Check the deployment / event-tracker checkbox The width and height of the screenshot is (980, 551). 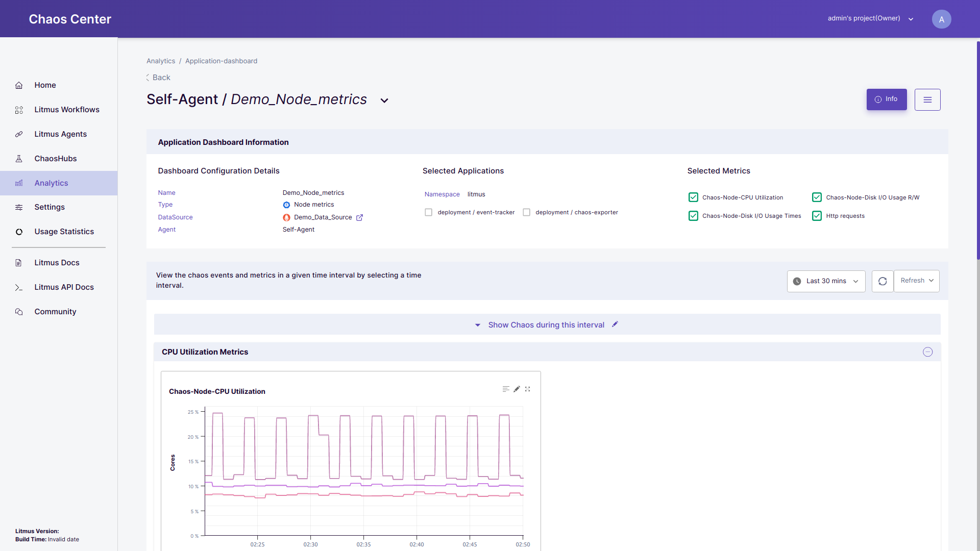pos(429,212)
